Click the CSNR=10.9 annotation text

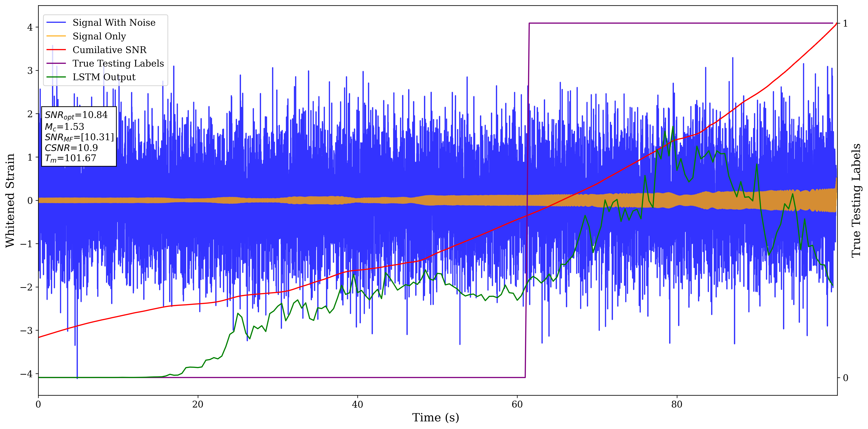click(71, 148)
